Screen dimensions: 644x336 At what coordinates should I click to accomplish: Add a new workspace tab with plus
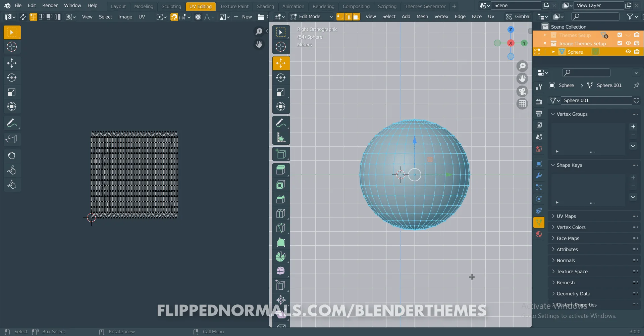[x=454, y=6]
